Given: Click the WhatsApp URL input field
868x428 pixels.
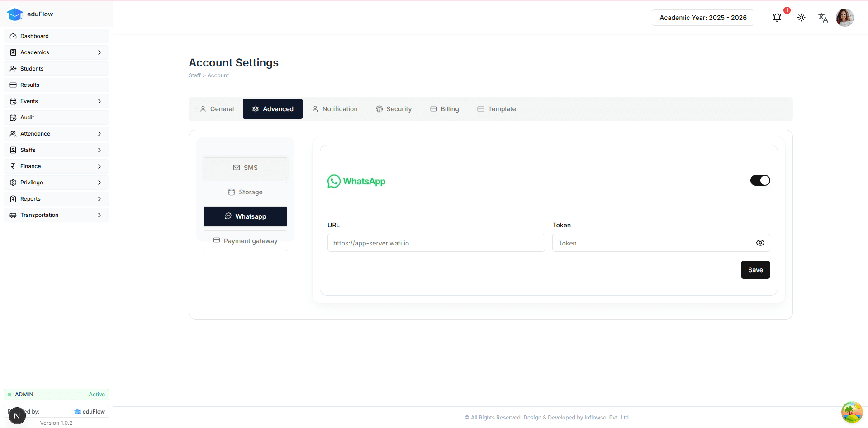Looking at the screenshot, I should pyautogui.click(x=436, y=243).
